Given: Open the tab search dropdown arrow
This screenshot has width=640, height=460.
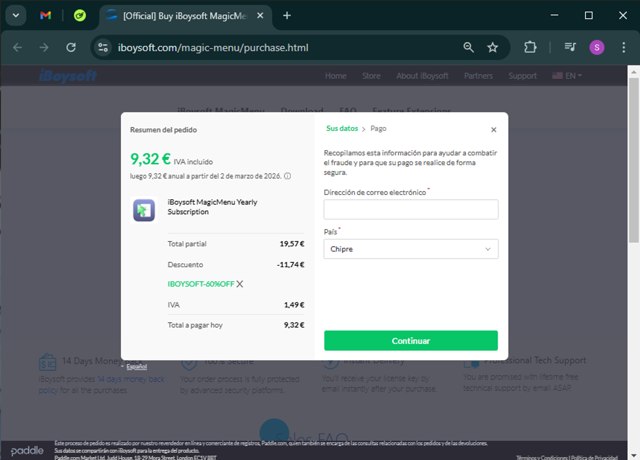Looking at the screenshot, I should click(x=16, y=16).
